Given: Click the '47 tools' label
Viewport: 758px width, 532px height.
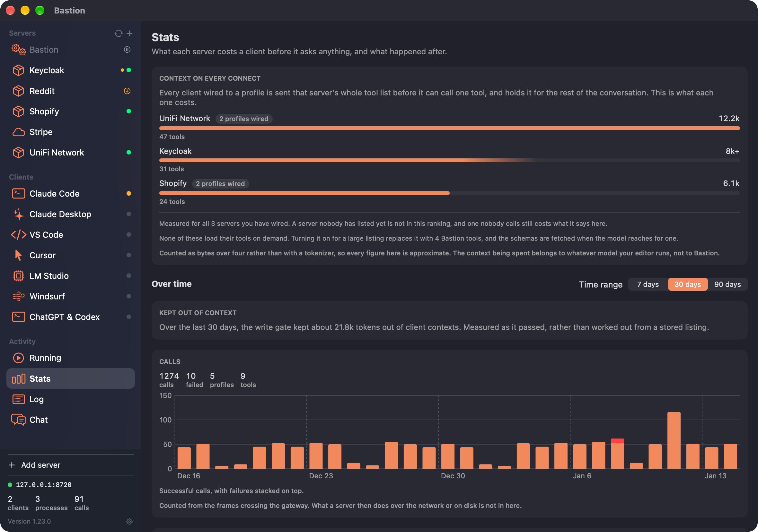Looking at the screenshot, I should click(x=172, y=137).
